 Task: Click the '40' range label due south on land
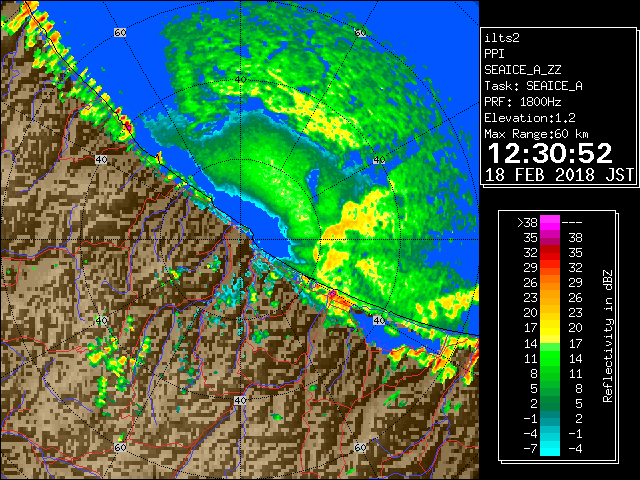(x=240, y=400)
